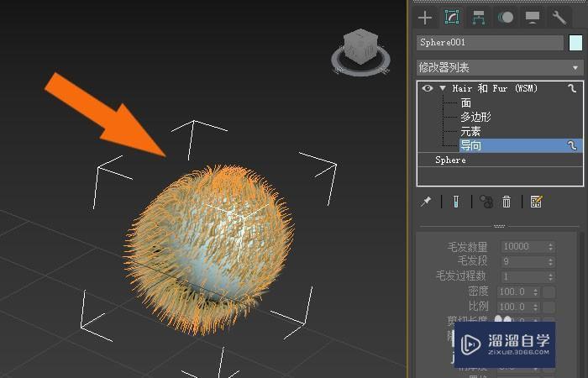The width and height of the screenshot is (588, 378).
Task: Click the 毛发数量 value field 10000
Action: pyautogui.click(x=524, y=247)
